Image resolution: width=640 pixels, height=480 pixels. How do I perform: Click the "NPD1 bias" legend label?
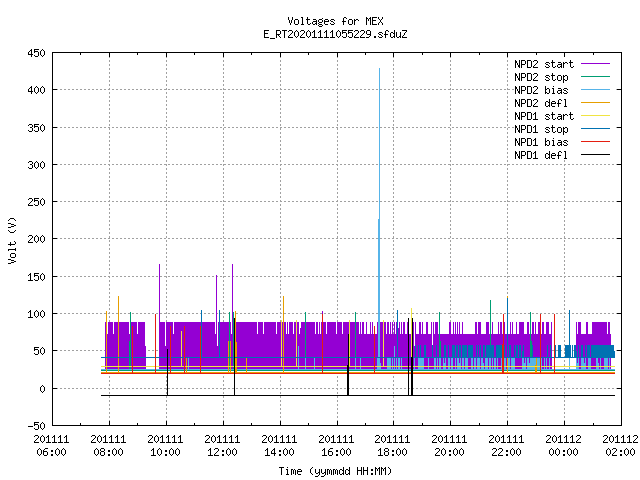(541, 142)
